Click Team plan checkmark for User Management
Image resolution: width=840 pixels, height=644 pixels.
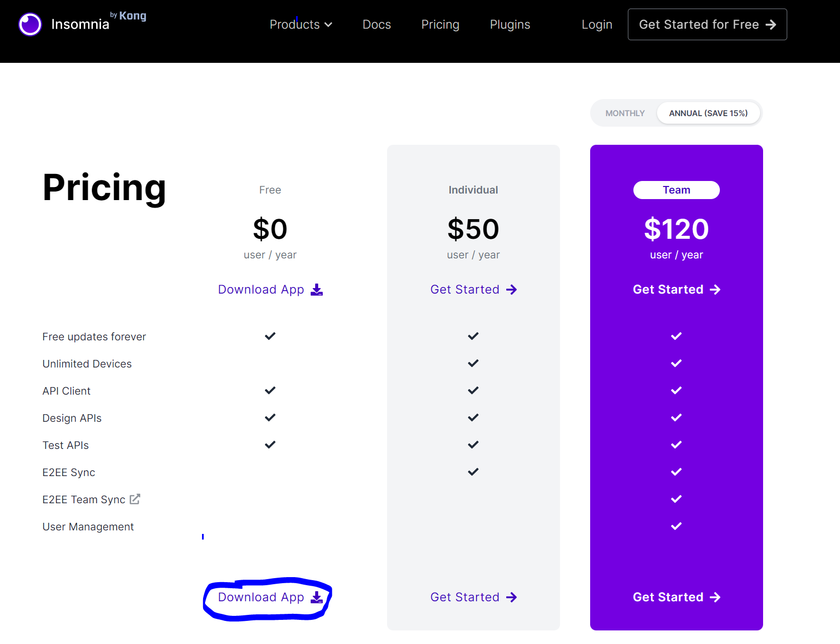(x=677, y=526)
